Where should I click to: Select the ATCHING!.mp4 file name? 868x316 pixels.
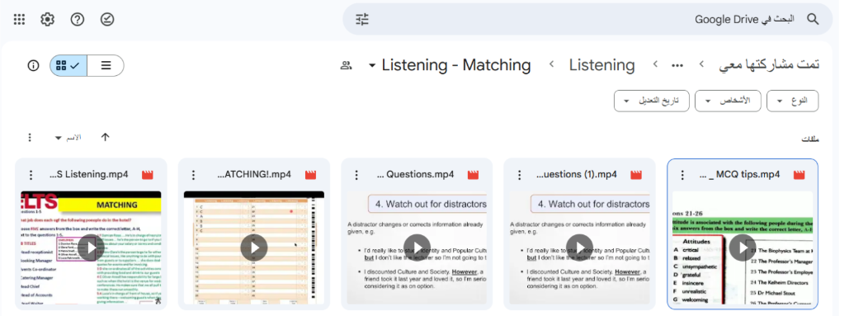[x=253, y=175]
